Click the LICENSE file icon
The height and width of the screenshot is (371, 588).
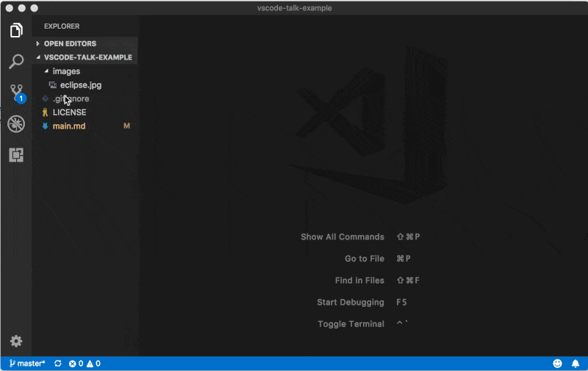45,112
